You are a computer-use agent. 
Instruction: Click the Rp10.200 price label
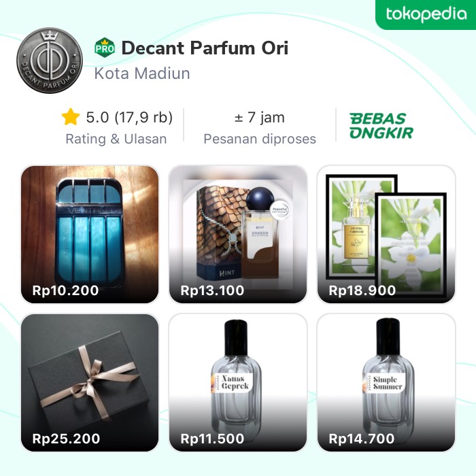[65, 290]
